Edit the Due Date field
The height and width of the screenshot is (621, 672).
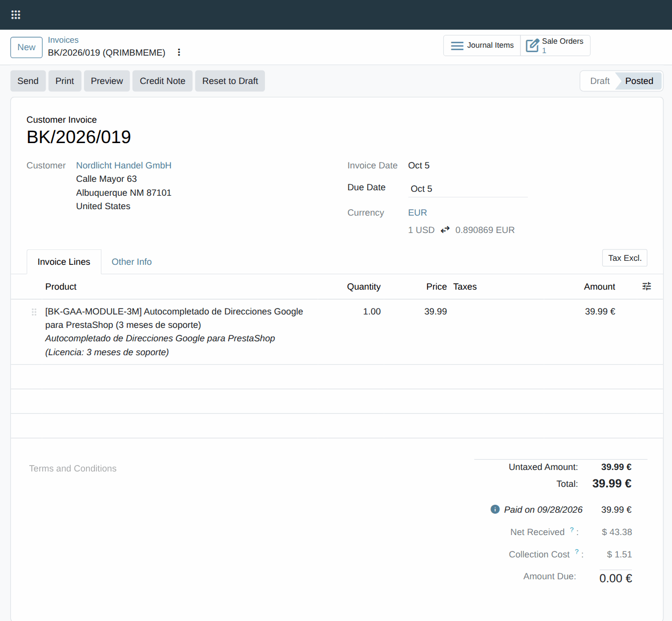coord(468,189)
